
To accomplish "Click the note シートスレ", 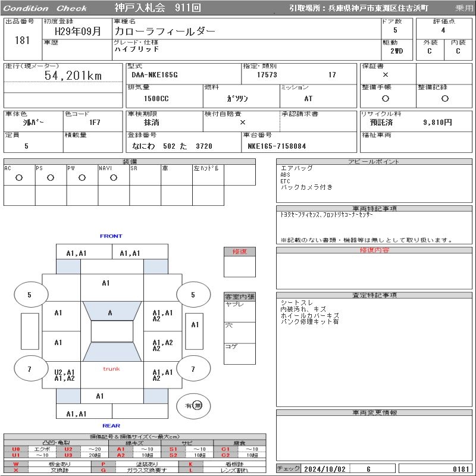I will point(296,303).
